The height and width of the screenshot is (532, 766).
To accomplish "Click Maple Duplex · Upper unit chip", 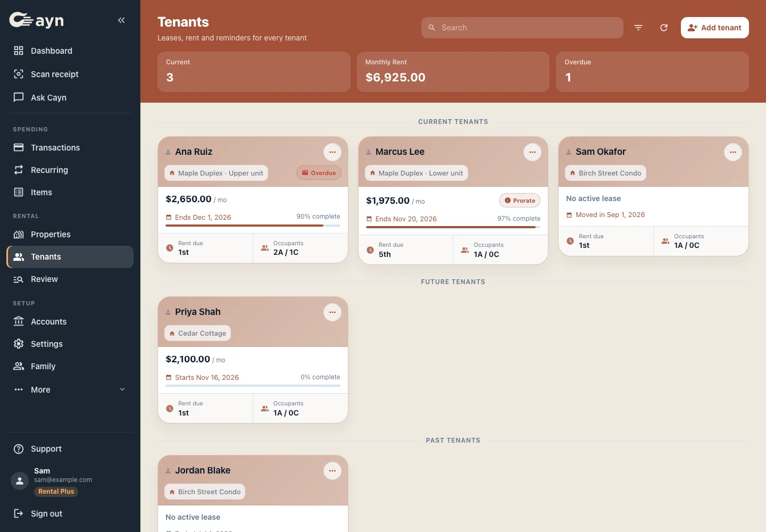I will point(217,173).
